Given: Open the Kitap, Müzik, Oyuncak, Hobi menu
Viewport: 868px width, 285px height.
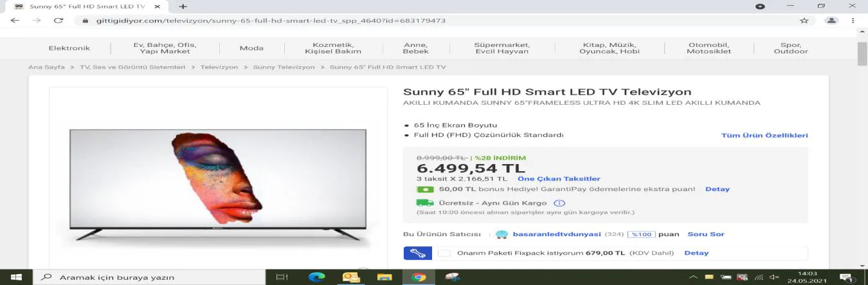Looking at the screenshot, I should point(610,48).
